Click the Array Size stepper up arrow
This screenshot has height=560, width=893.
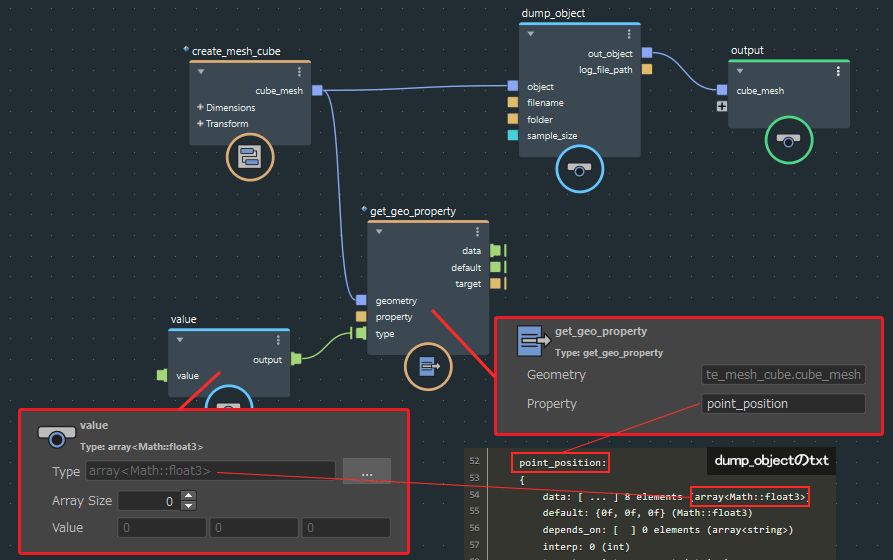click(x=190, y=495)
